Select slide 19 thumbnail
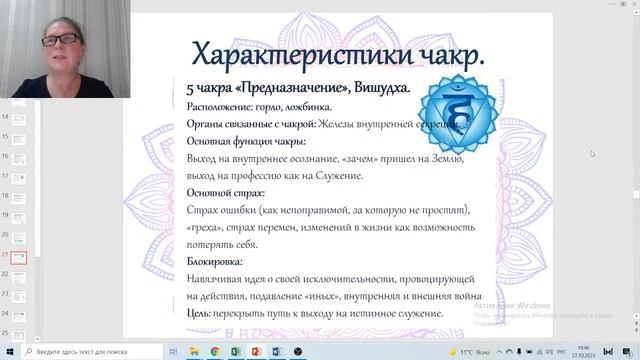Viewport: 640px width, 360px height. [18, 218]
